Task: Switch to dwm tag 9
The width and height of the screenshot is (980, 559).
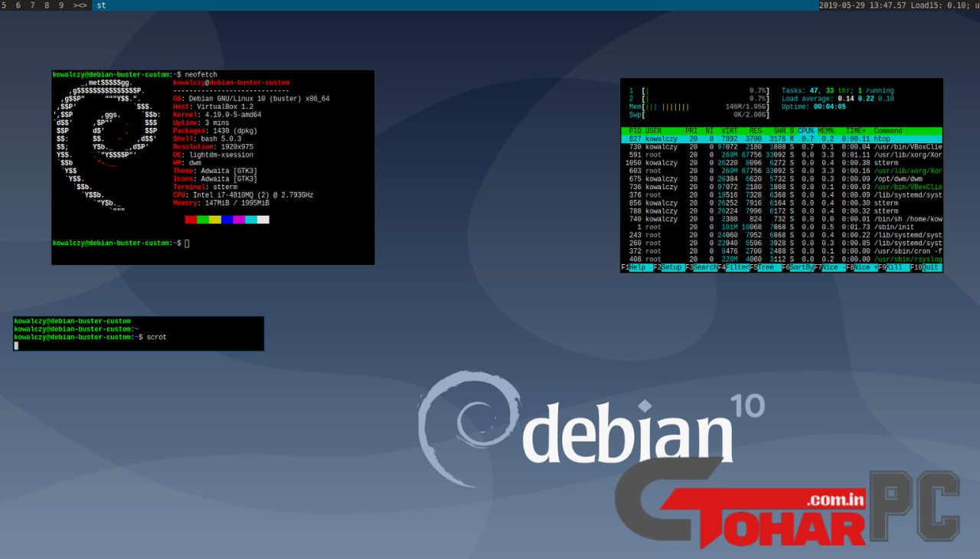Action: (60, 5)
